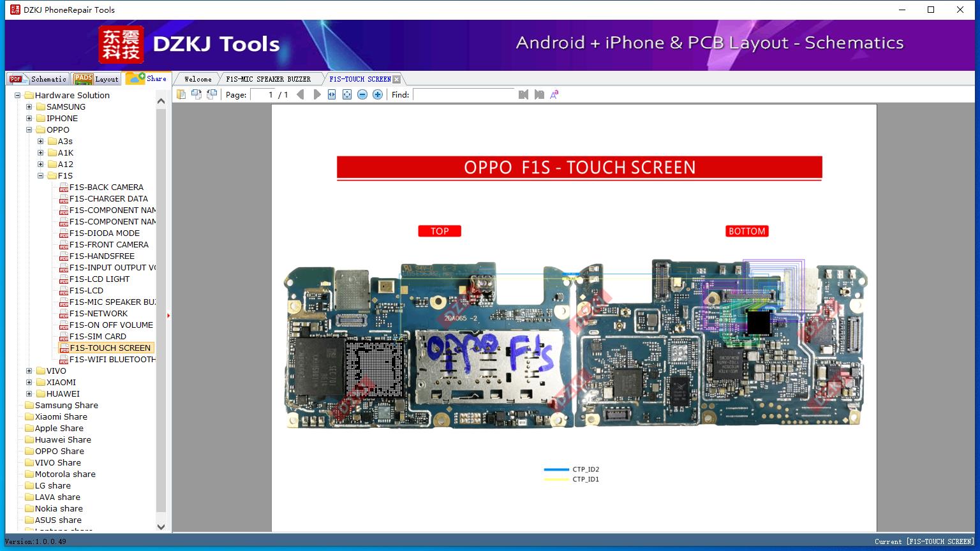Open F1S-WIFI BLUETOOTH document
The height and width of the screenshot is (551, 980).
point(112,360)
